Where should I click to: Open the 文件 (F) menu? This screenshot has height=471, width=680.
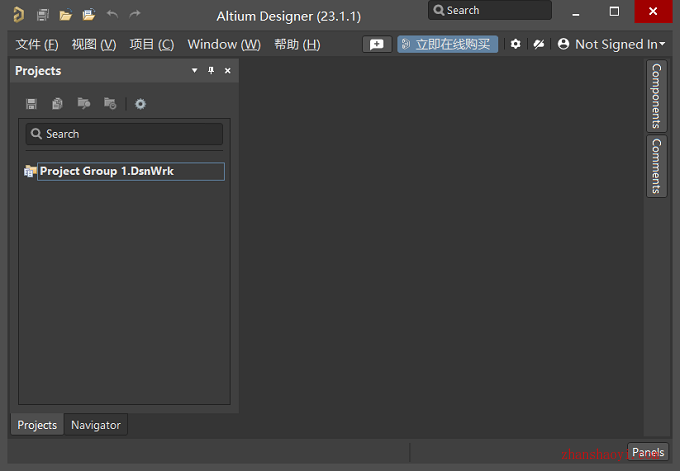click(x=37, y=44)
